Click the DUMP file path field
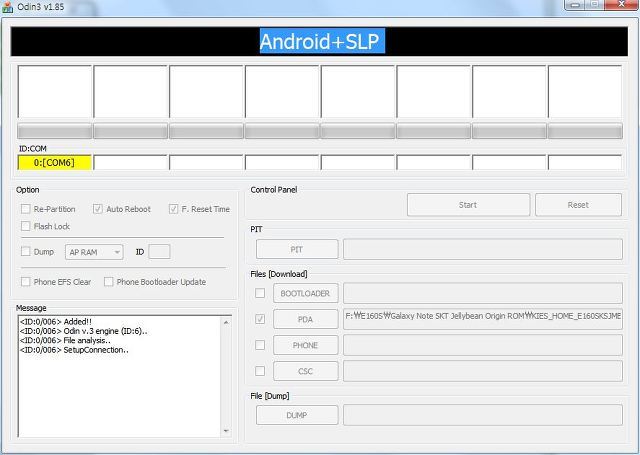Image resolution: width=640 pixels, height=455 pixels. click(483, 415)
